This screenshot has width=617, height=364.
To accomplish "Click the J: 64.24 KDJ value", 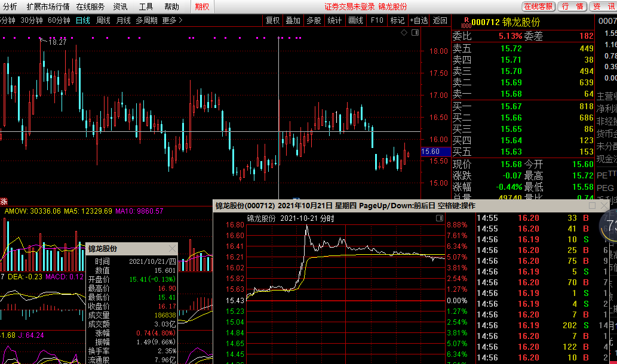I will click(x=31, y=335).
